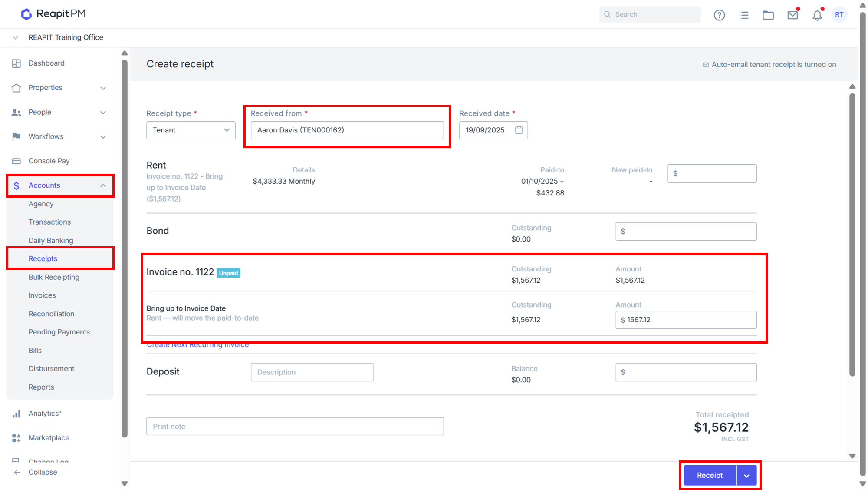Open the mail envelope notifications icon
868x490 pixels.
pos(793,15)
